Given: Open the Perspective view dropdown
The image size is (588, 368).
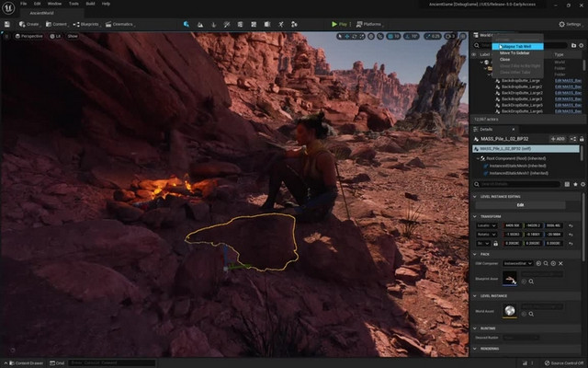Looking at the screenshot, I should click(28, 37).
